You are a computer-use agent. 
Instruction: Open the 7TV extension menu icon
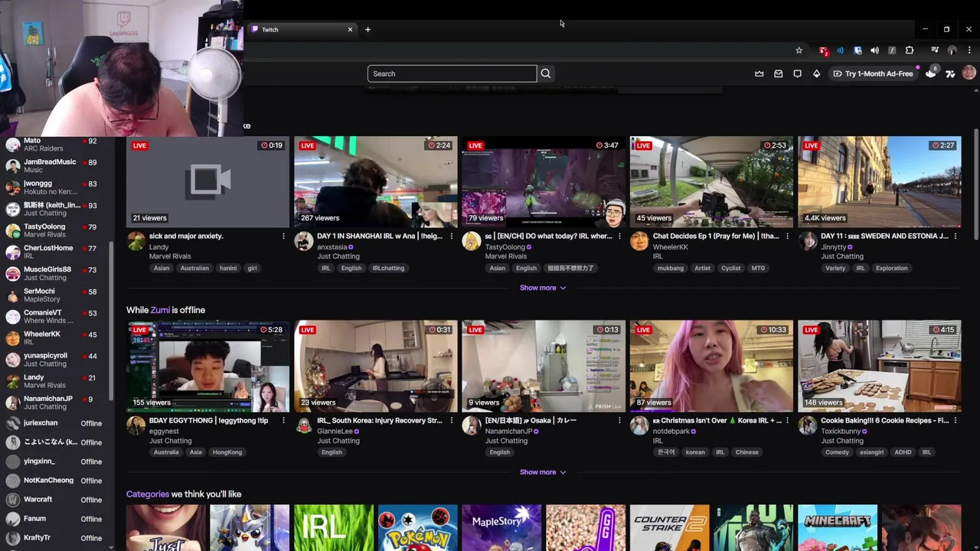point(950,73)
